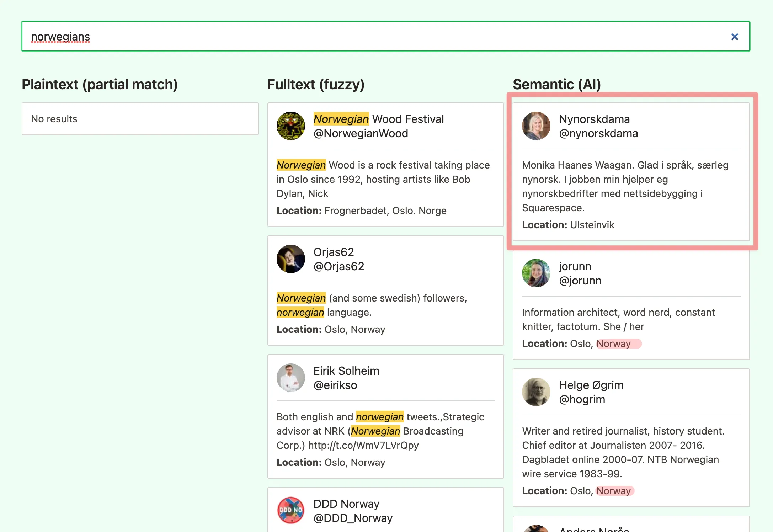Click jorunn's profile picture
The width and height of the screenshot is (773, 532).
tap(536, 273)
